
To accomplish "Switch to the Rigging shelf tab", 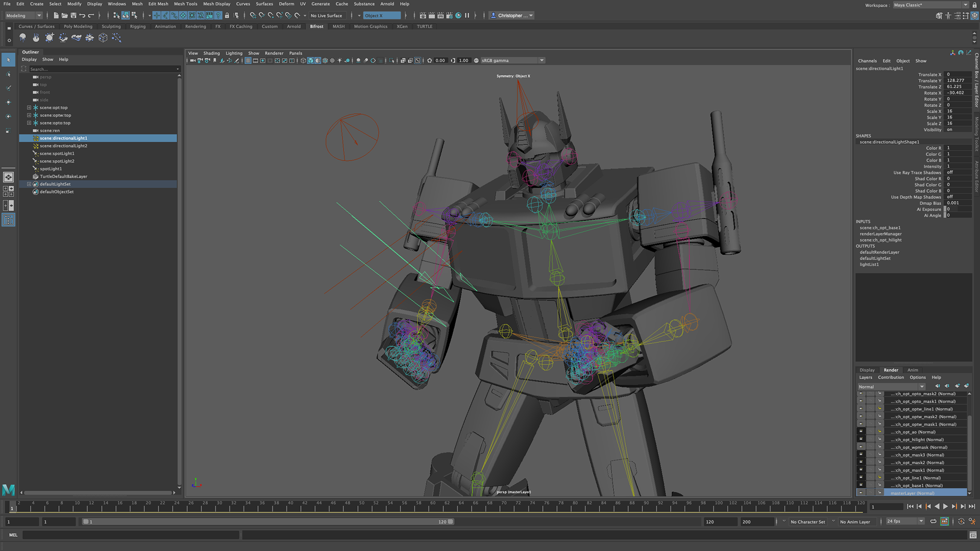I will tap(137, 27).
